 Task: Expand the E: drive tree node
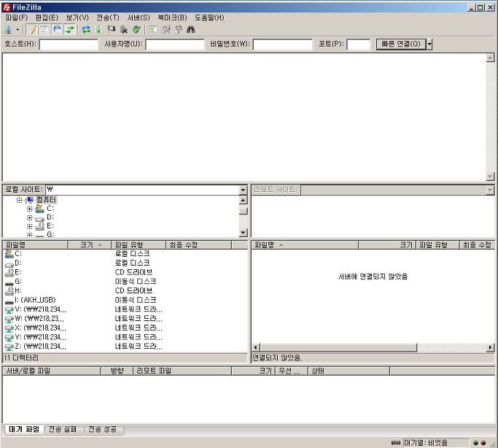30,226
